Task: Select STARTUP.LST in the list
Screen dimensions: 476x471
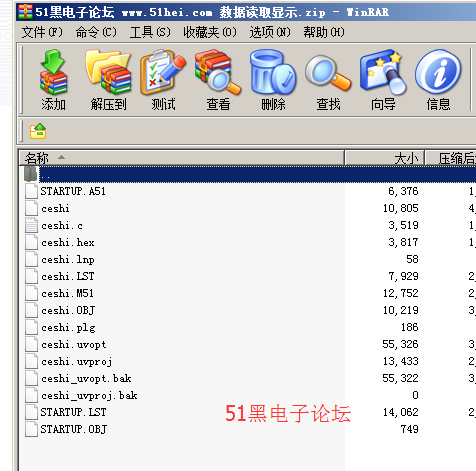Action: pyautogui.click(x=73, y=412)
